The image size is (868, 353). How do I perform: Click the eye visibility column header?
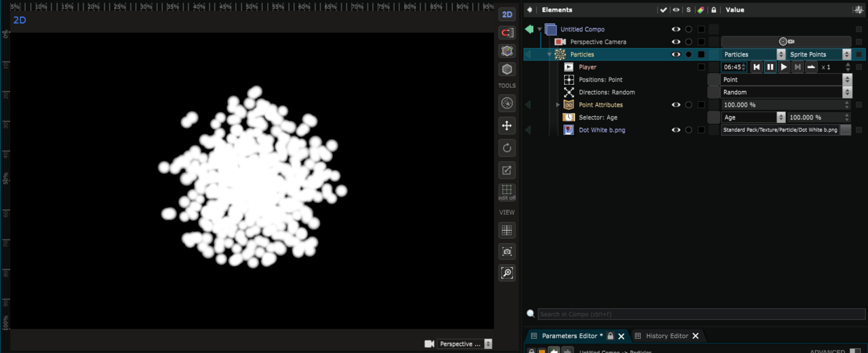click(x=676, y=10)
